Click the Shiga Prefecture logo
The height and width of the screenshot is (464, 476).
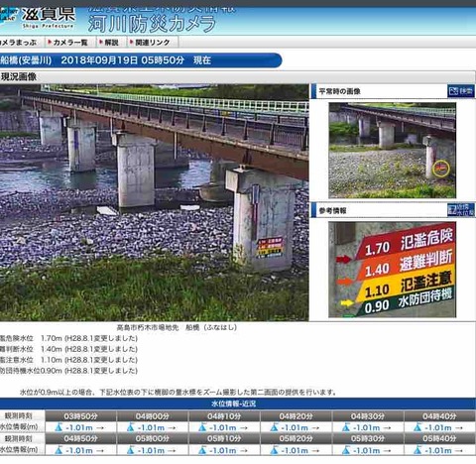[x=39, y=18]
